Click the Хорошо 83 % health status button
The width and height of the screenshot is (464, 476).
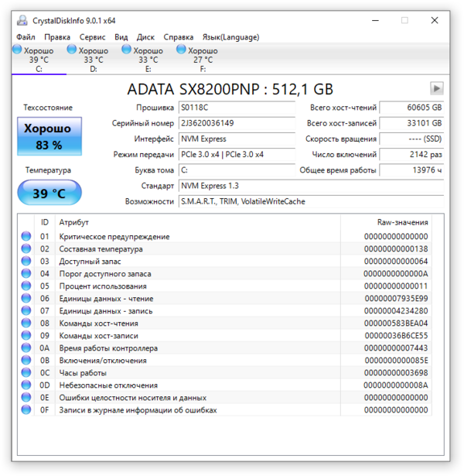[48, 135]
